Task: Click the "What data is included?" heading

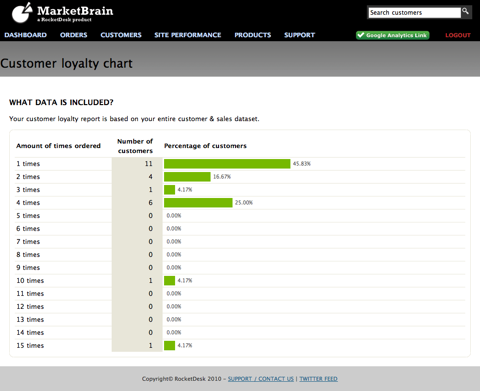Action: 61,102
